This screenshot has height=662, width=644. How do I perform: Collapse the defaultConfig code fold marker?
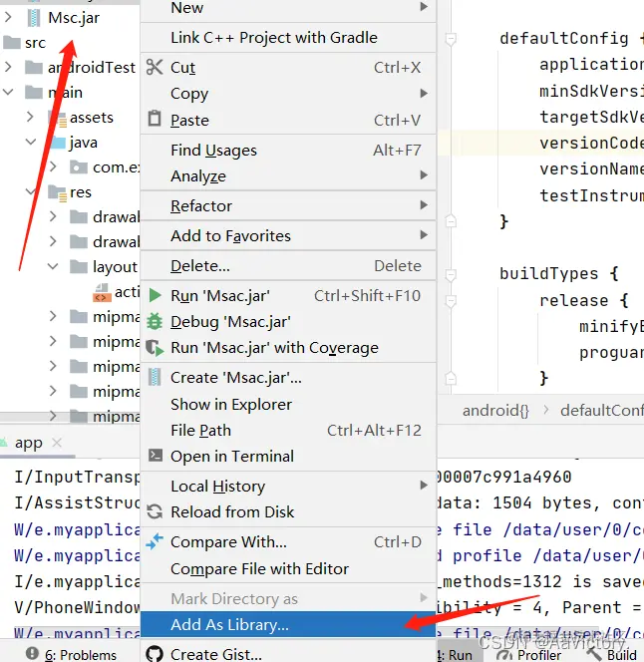tap(451, 39)
